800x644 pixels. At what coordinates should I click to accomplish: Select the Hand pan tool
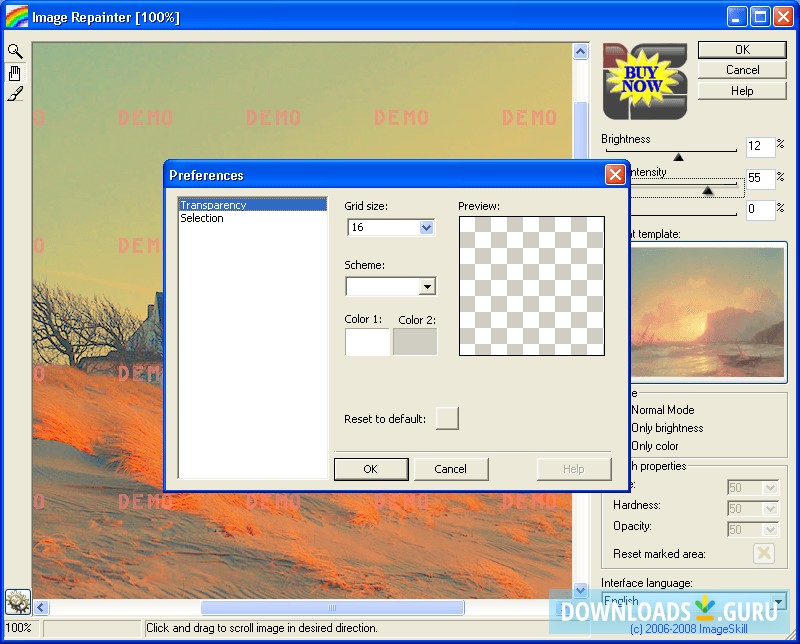coord(15,72)
